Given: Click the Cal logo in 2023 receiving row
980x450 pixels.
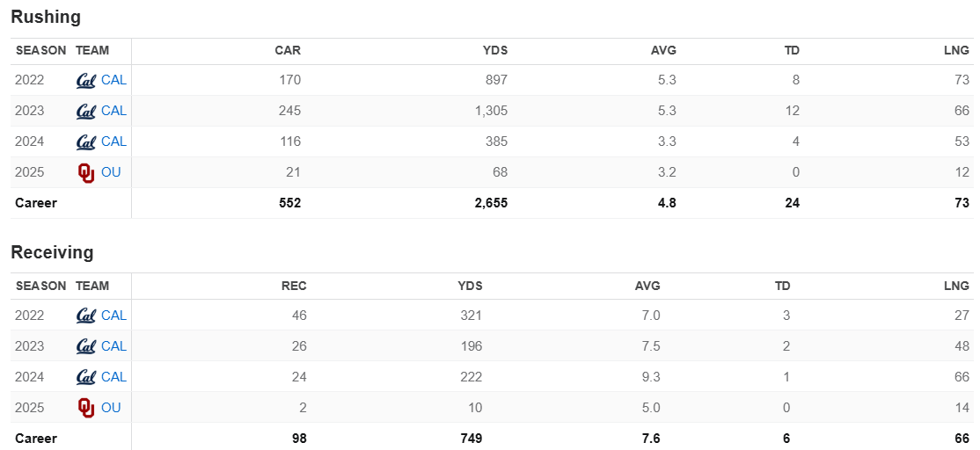Looking at the screenshot, I should click(x=86, y=346).
